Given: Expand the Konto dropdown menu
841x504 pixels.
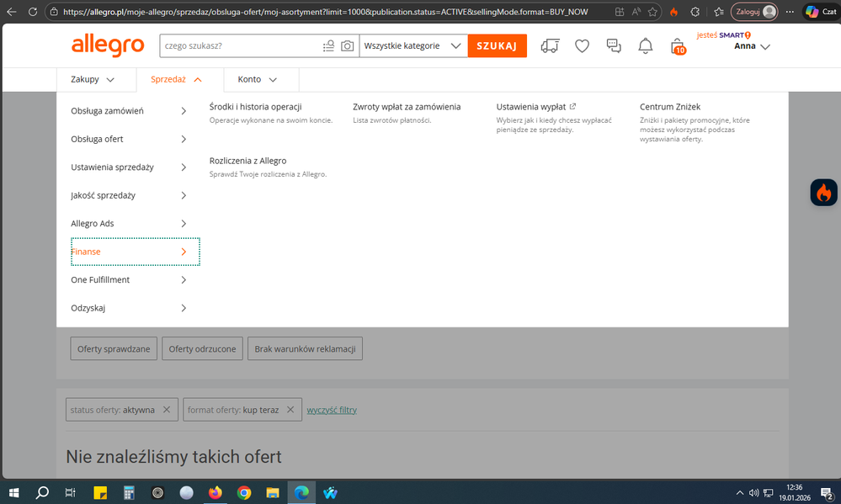Looking at the screenshot, I should click(x=257, y=79).
